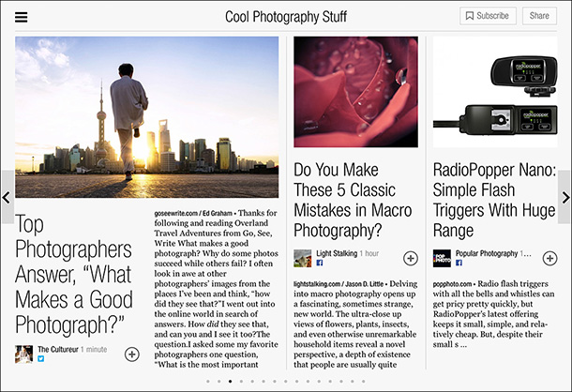Click Facebook icon under Light Stalking
572x392 pixels.
320,263
